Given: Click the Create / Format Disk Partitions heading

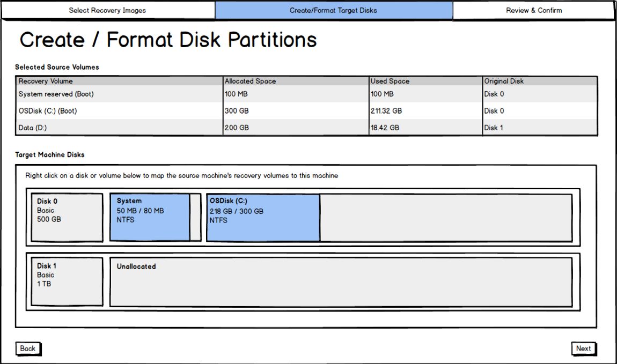Looking at the screenshot, I should pyautogui.click(x=168, y=40).
